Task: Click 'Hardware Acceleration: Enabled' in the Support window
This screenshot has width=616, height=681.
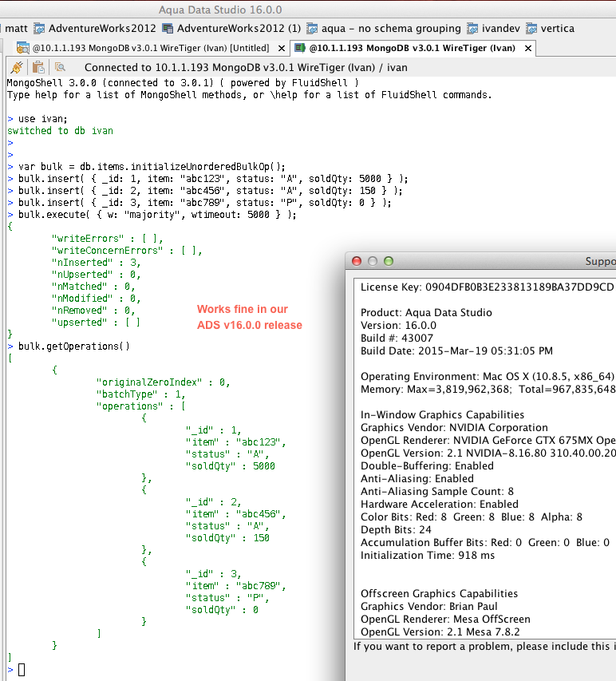Action: pos(440,505)
